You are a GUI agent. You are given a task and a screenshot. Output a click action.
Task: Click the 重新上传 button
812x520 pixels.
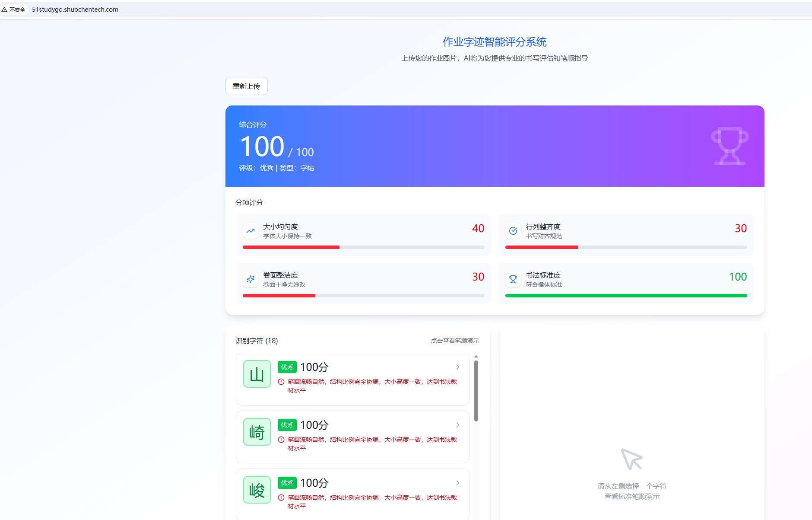click(246, 86)
